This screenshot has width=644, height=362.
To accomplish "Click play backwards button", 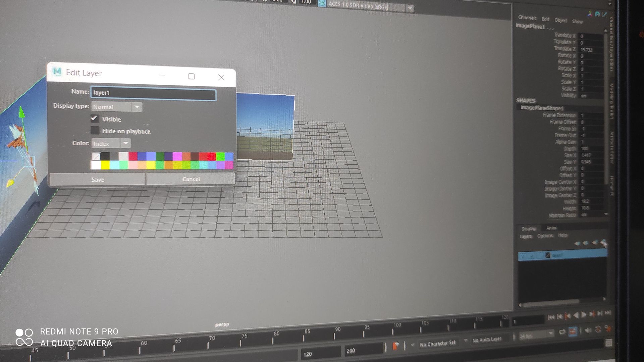I will tap(576, 315).
